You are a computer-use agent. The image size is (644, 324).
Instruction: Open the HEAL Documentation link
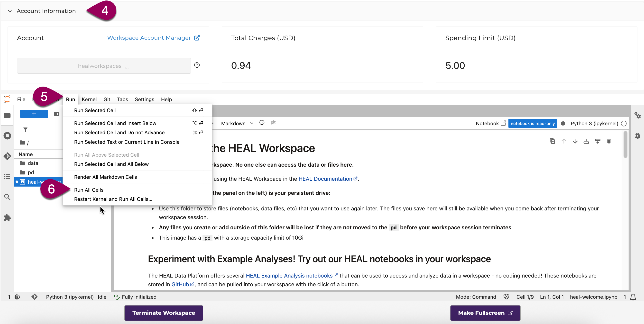point(328,179)
